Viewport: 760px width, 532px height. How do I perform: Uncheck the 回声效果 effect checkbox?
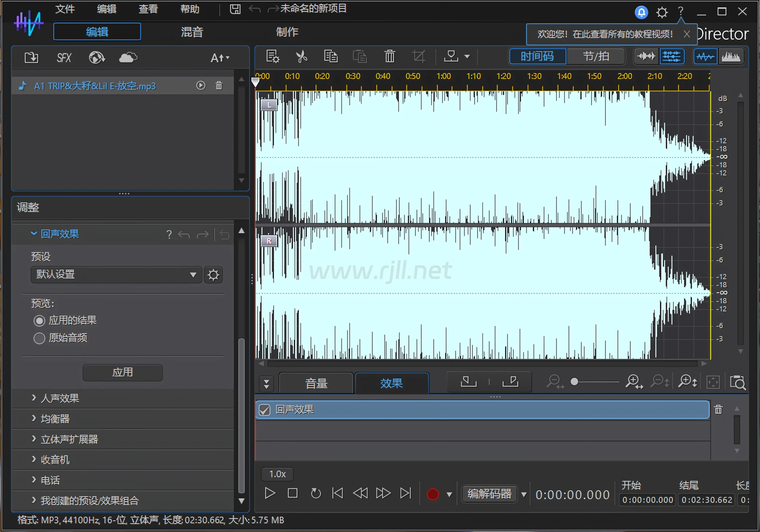click(x=265, y=410)
